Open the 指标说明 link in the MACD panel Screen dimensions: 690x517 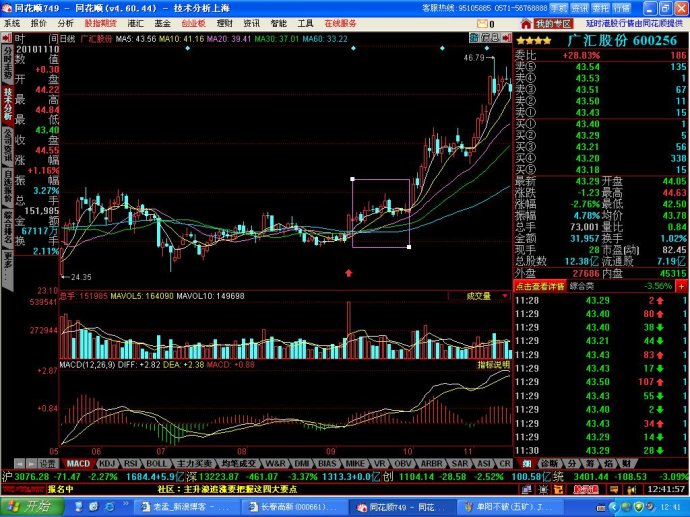click(x=493, y=365)
